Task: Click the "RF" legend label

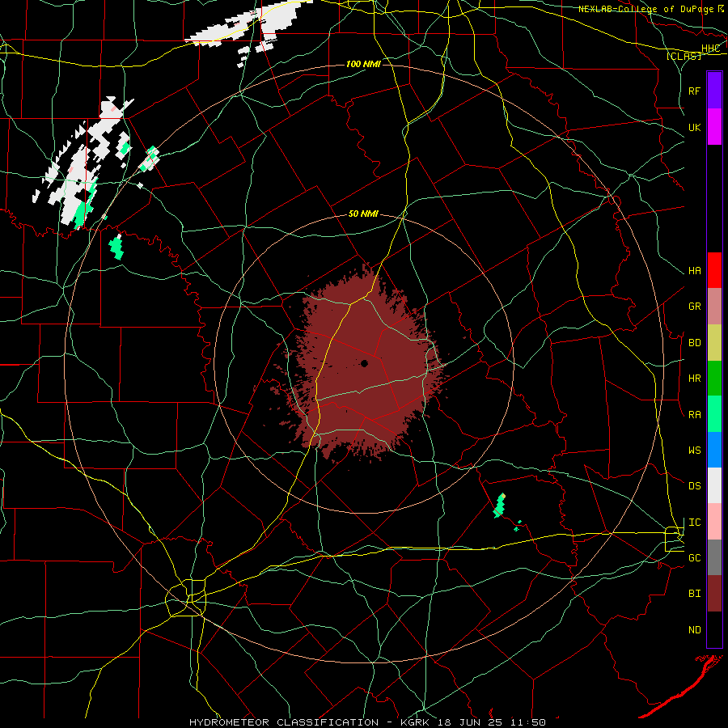Action: (x=694, y=91)
